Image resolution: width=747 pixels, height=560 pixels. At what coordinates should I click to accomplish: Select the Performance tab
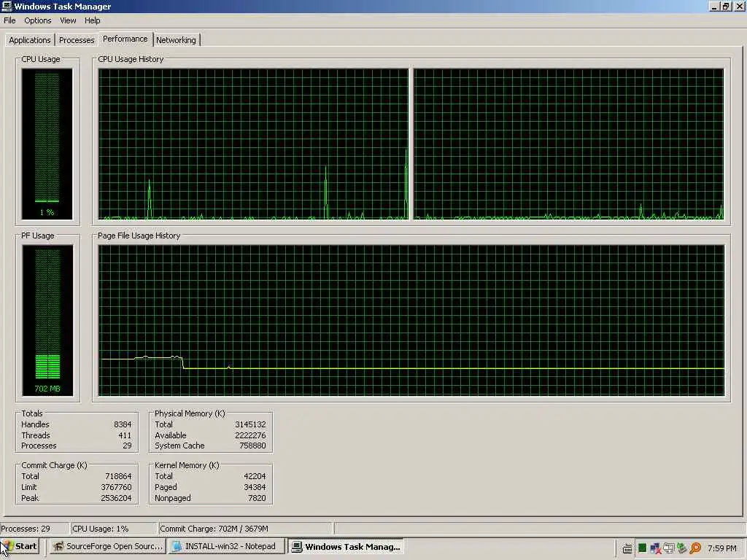pyautogui.click(x=125, y=39)
